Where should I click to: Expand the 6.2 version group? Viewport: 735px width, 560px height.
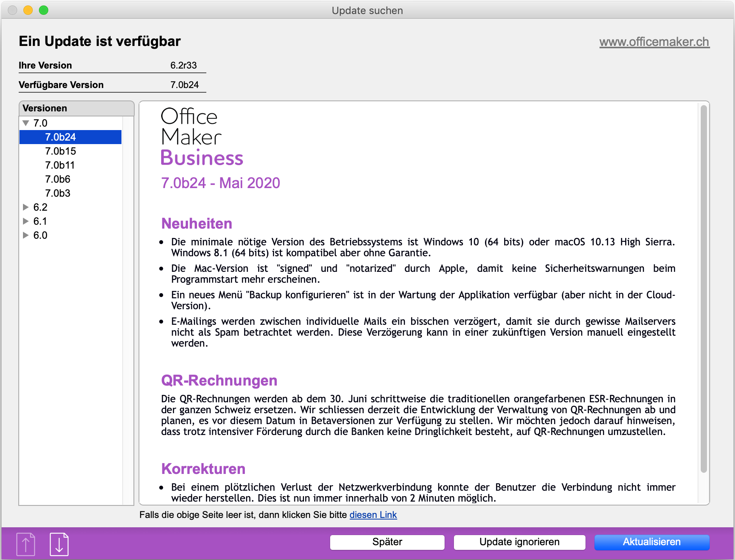[26, 207]
